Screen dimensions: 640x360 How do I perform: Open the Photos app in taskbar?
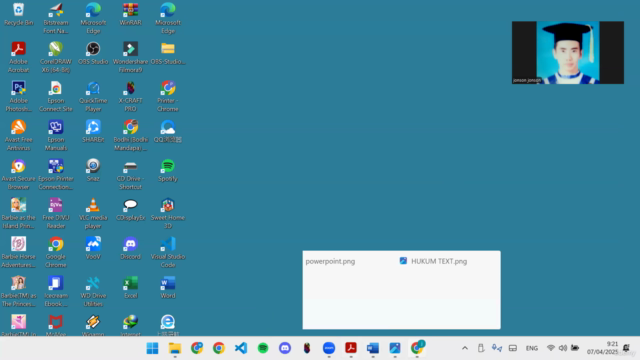tap(395, 348)
